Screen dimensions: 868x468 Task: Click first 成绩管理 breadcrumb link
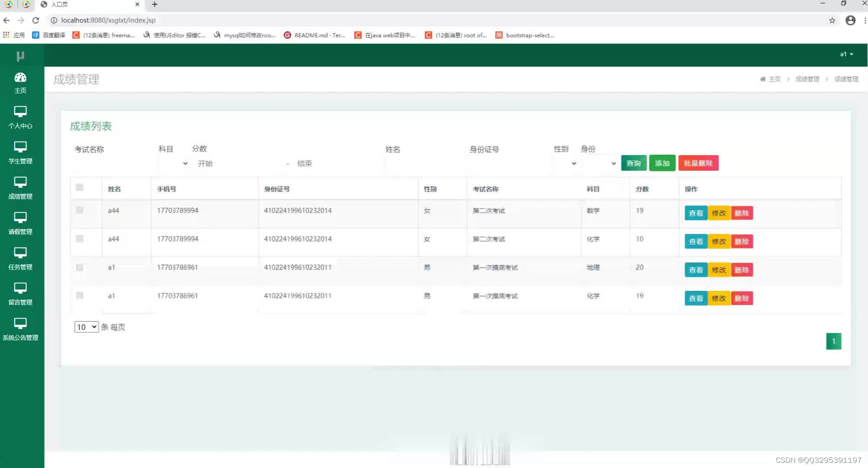tap(807, 79)
